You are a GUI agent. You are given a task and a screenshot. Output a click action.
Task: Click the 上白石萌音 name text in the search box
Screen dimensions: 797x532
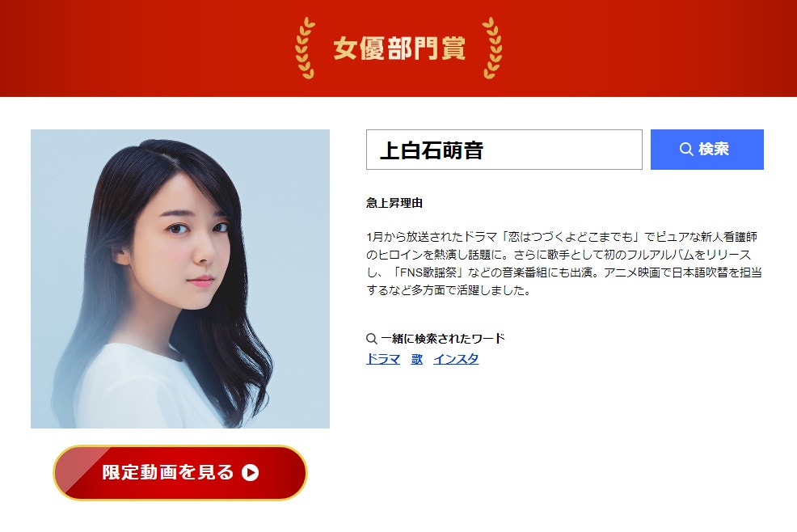pos(432,150)
